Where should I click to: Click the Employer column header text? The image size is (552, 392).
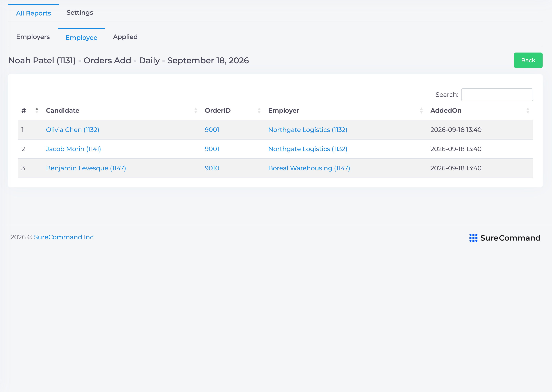(x=284, y=111)
